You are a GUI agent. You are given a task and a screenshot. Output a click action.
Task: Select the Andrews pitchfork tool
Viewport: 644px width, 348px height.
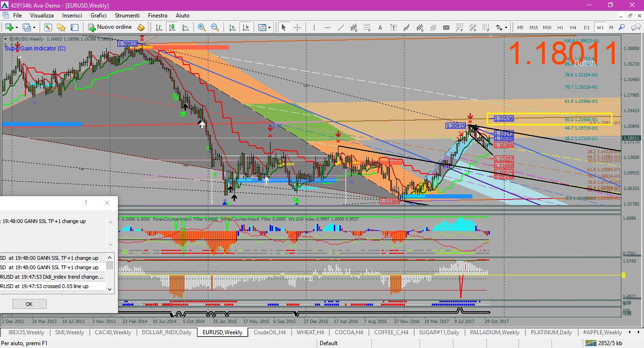(x=406, y=27)
